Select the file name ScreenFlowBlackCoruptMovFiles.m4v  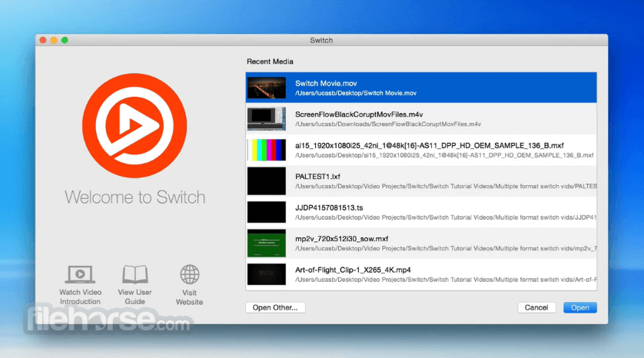(x=359, y=114)
